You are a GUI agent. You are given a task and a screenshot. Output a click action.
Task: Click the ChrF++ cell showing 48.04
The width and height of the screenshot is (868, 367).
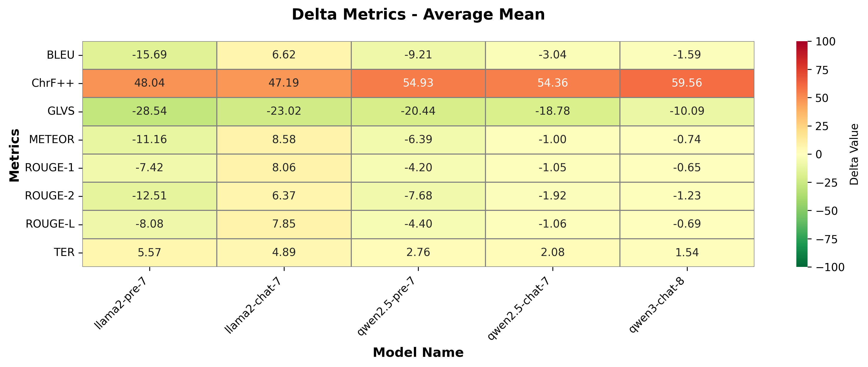[149, 83]
